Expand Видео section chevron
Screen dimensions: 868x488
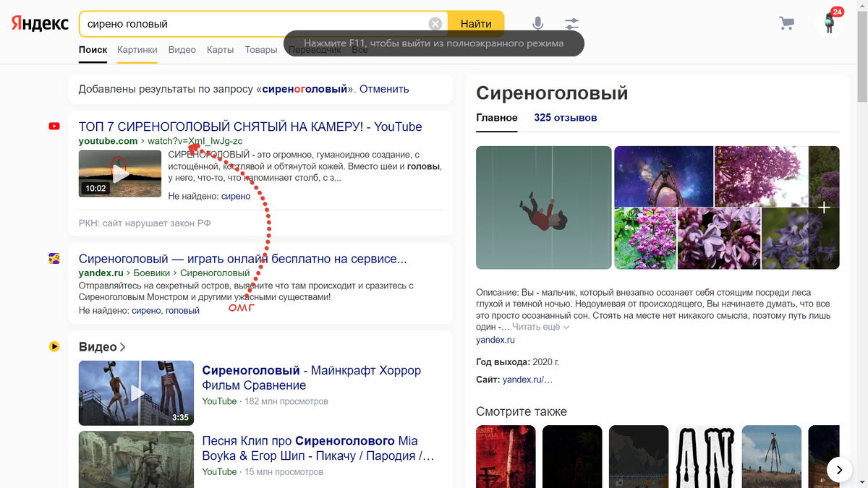(x=123, y=347)
